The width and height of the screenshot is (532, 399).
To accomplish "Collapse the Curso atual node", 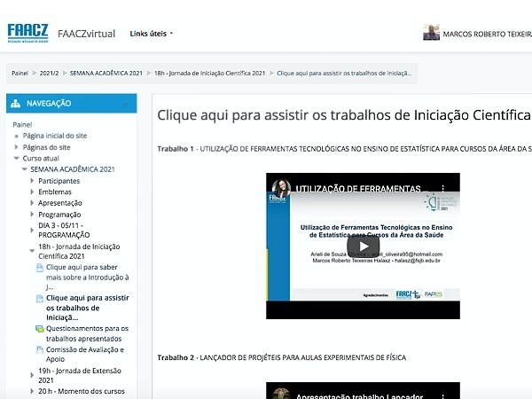I will [x=16, y=158].
